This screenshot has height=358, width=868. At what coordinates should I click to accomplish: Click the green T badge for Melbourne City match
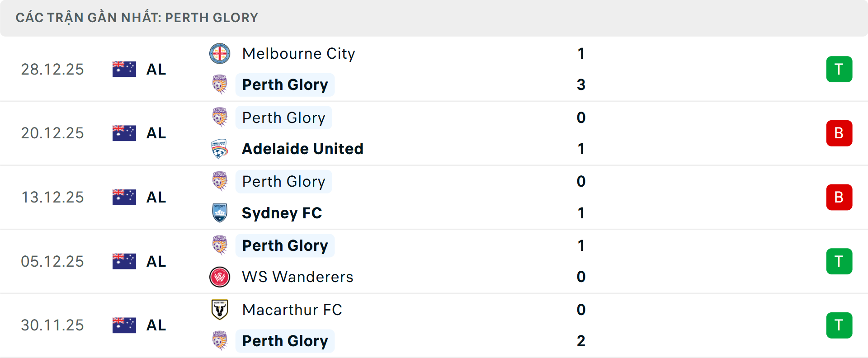[839, 69]
